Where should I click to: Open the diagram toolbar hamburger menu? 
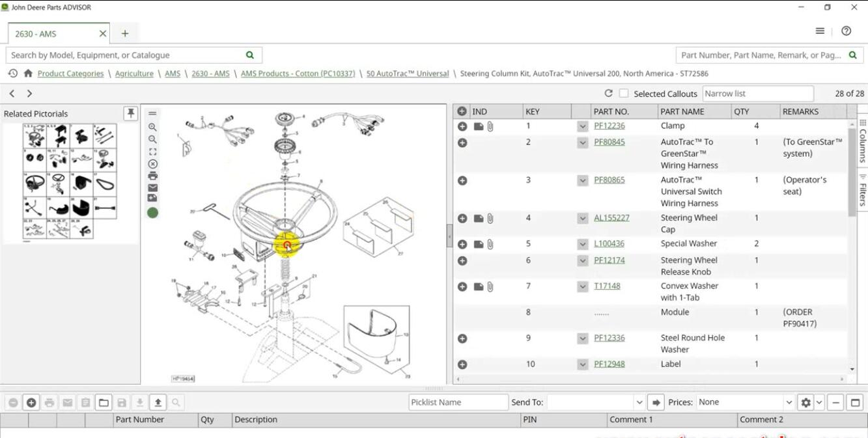[x=152, y=113]
